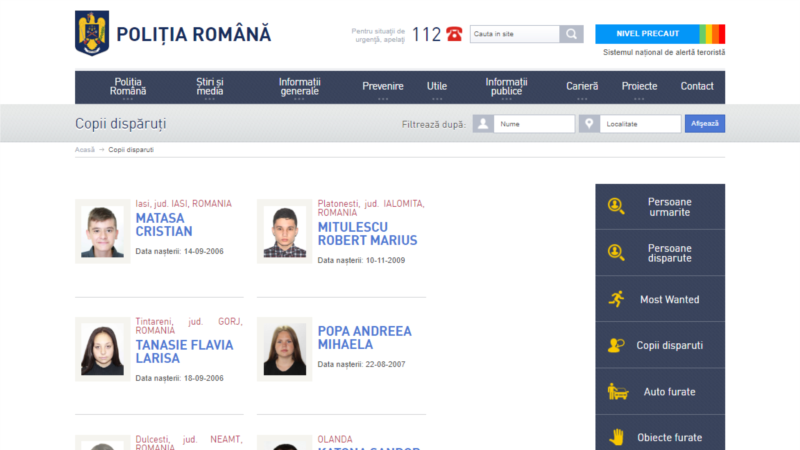
Task: Open the MATASA CRISTIAN profile link
Action: pos(164,224)
